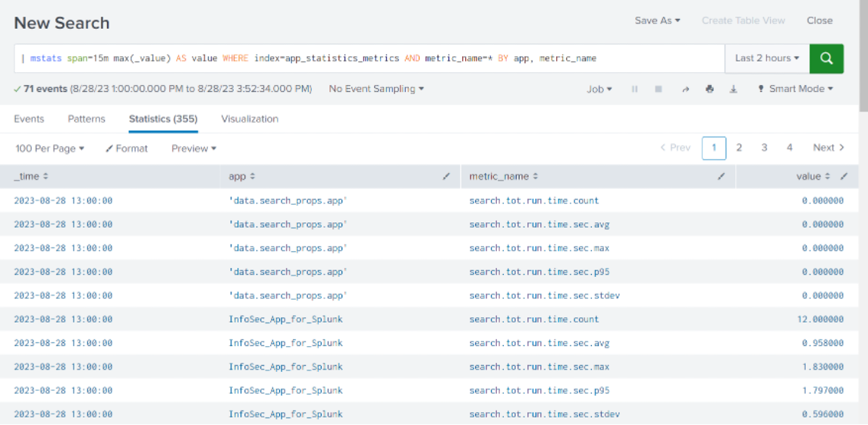Edit value column format pencil

tap(844, 177)
